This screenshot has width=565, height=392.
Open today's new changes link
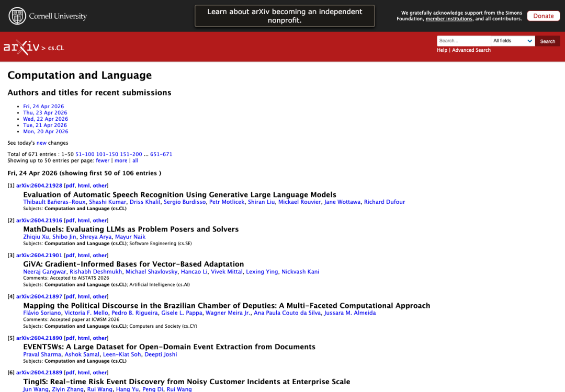[x=41, y=143]
